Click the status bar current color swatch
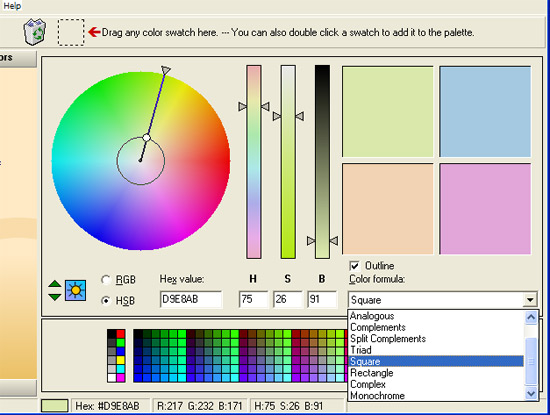The height and width of the screenshot is (415, 550). click(55, 406)
